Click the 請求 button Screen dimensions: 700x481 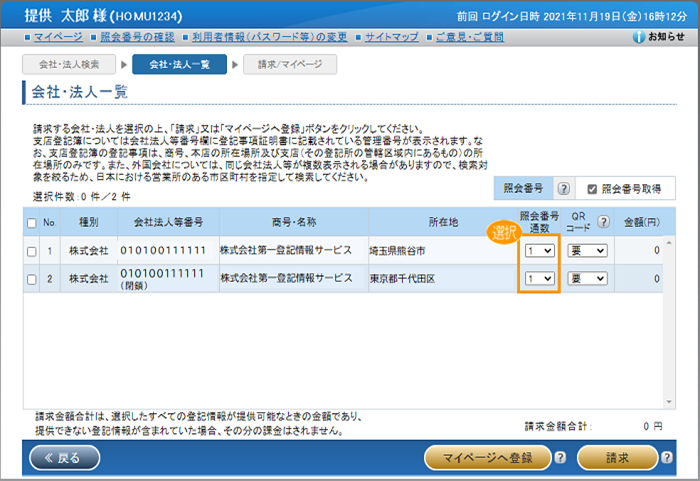pos(617,457)
